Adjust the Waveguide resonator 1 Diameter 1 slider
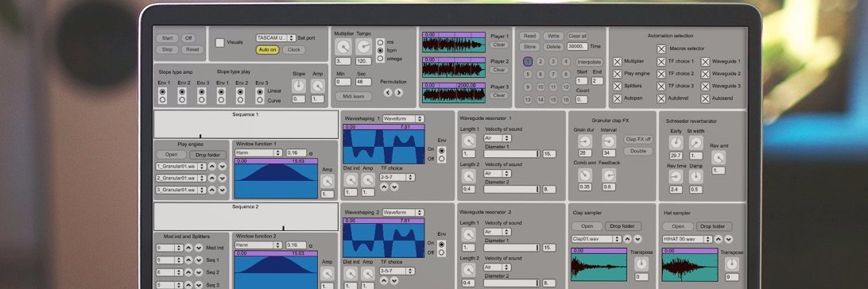The image size is (868, 289). tap(512, 154)
